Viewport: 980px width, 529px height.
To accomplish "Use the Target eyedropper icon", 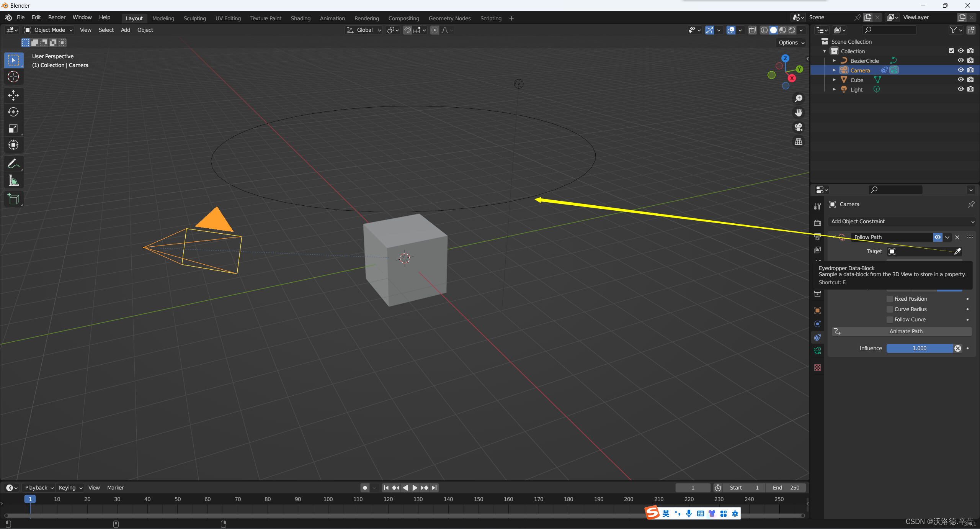I will click(957, 251).
